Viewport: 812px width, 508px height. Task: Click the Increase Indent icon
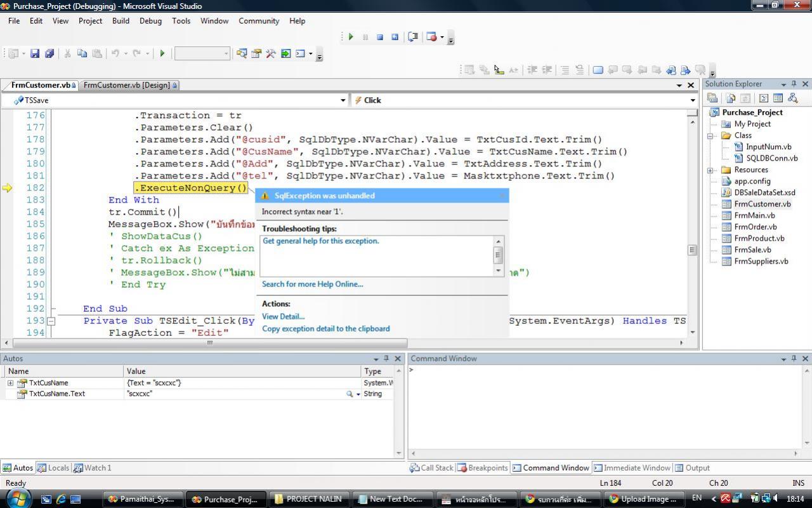[546, 70]
